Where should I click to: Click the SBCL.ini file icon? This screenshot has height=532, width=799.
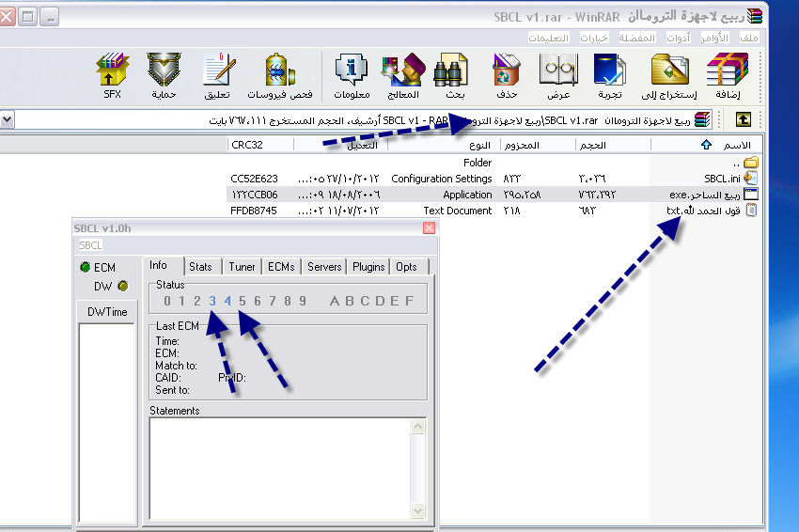[x=750, y=179]
